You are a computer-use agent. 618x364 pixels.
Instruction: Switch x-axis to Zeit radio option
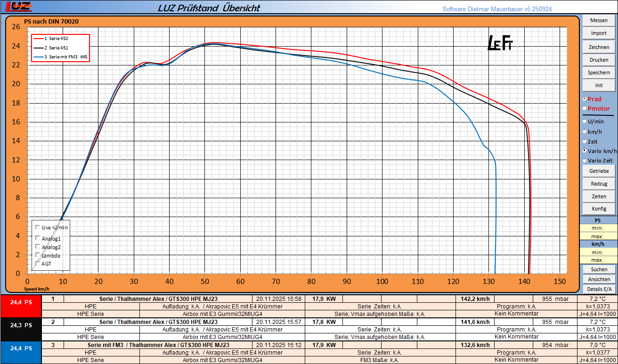585,141
